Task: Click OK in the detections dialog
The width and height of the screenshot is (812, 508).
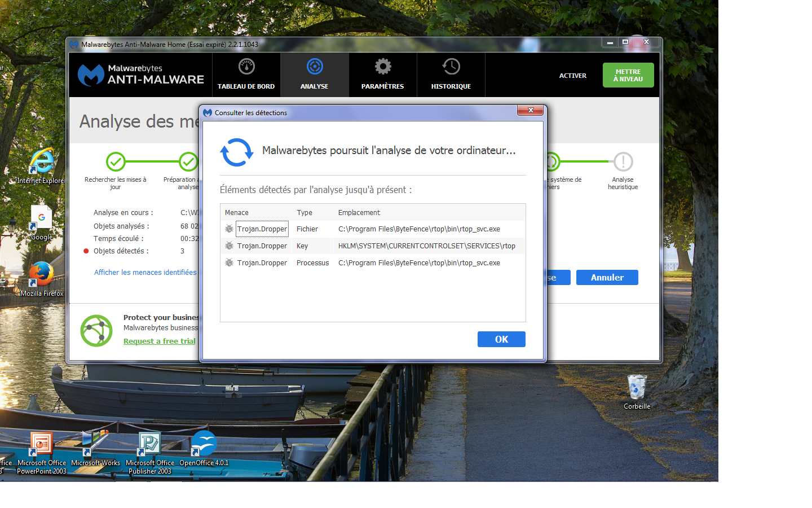Action: click(x=501, y=339)
